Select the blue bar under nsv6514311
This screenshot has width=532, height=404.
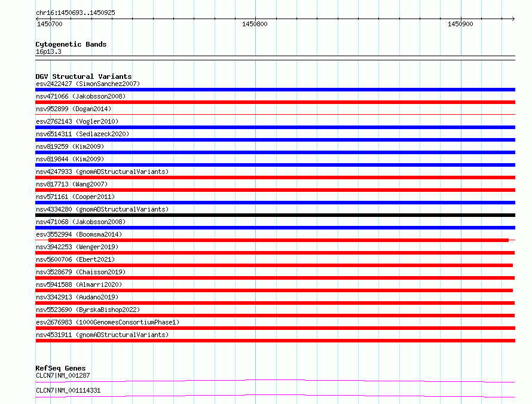pos(275,140)
